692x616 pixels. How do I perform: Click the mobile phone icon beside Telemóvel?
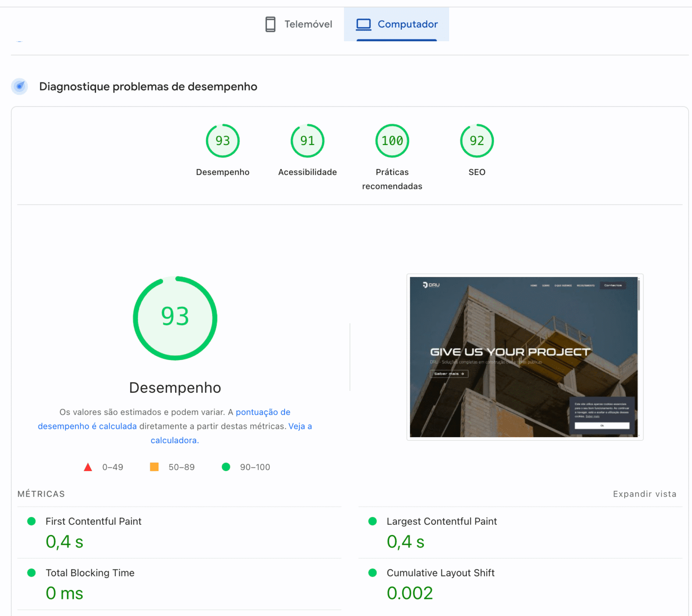click(270, 24)
